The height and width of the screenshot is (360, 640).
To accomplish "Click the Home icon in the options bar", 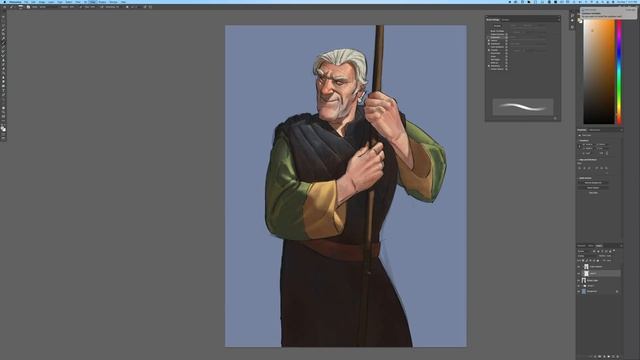I will coord(4,7).
